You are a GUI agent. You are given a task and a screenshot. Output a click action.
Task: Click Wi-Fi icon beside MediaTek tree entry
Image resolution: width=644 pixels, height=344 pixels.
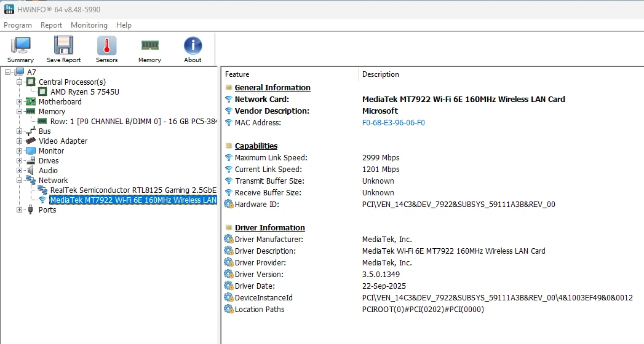point(42,200)
